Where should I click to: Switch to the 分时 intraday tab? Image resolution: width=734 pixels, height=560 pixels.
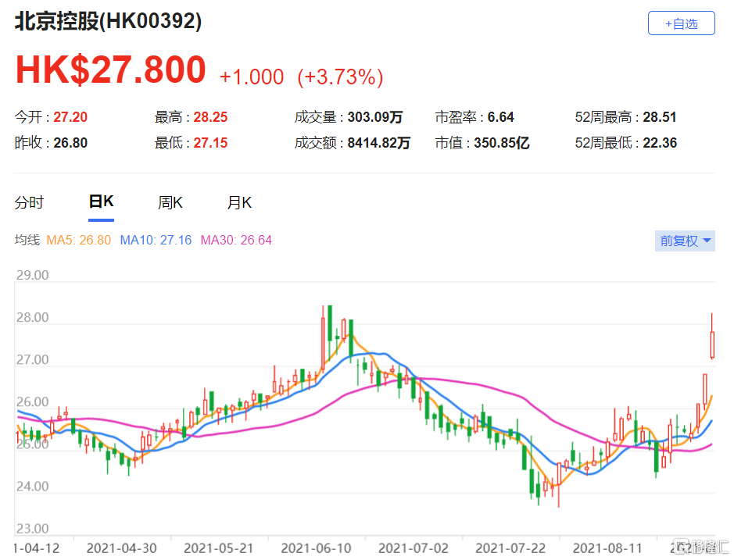(x=29, y=203)
